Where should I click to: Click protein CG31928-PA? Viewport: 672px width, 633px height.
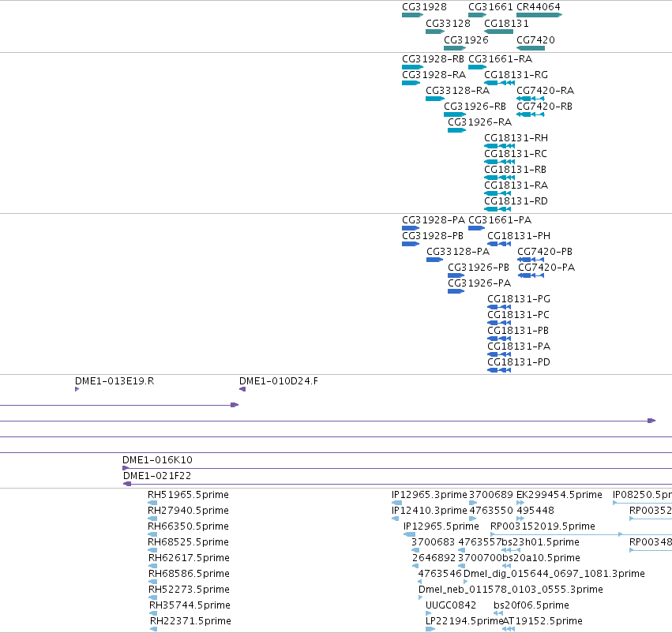(411, 228)
